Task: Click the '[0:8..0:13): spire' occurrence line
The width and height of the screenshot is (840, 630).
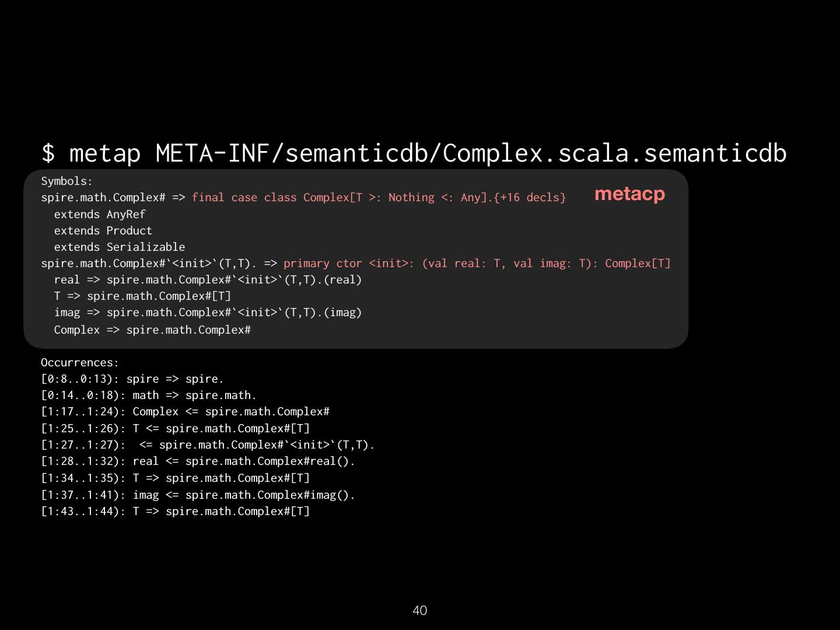Action: [132, 379]
